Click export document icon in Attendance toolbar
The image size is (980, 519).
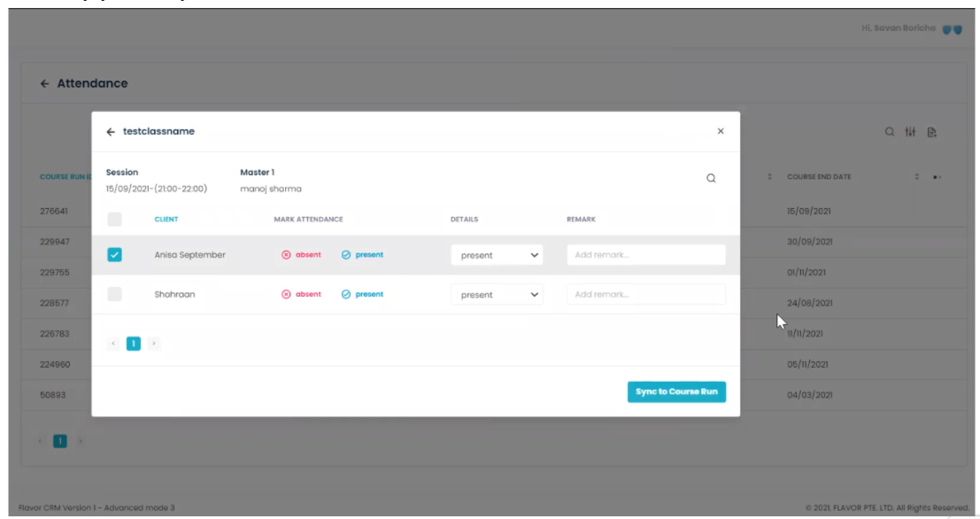(932, 132)
